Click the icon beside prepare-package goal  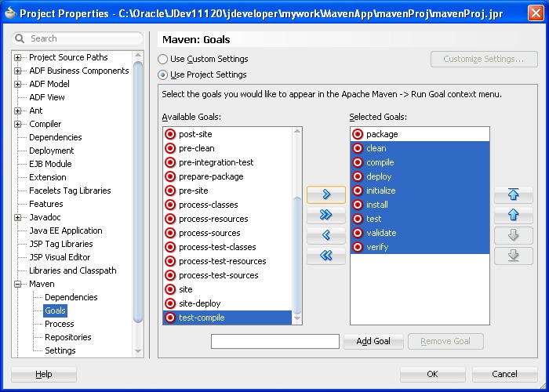pyautogui.click(x=170, y=176)
